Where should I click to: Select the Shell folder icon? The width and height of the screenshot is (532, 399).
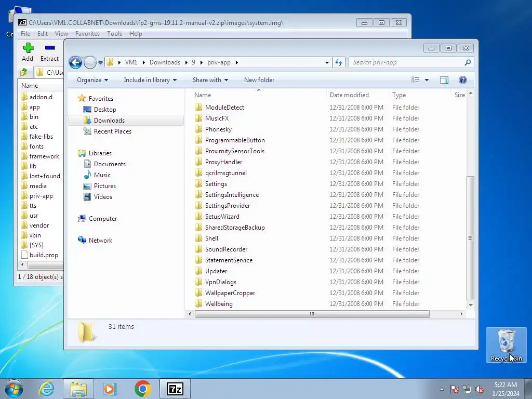199,238
